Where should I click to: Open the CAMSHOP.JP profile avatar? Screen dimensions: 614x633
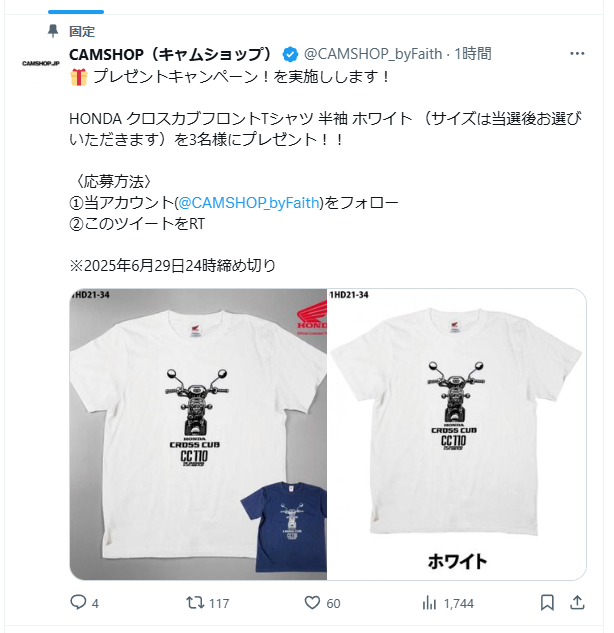(41, 63)
